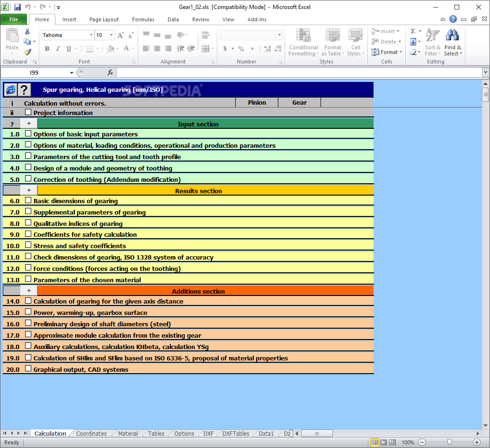Screen dimensions: 490x448
Task: Check Correction of toothing checkbox
Action: (x=28, y=179)
